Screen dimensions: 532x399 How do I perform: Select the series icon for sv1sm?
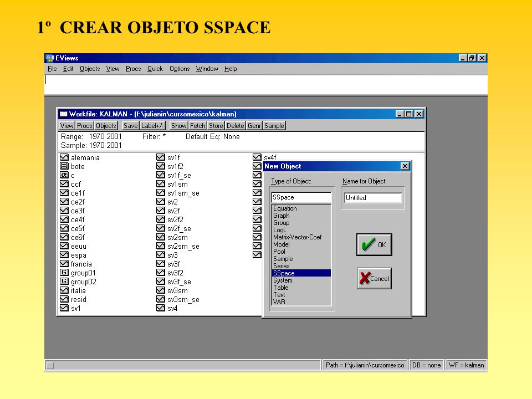tap(161, 183)
